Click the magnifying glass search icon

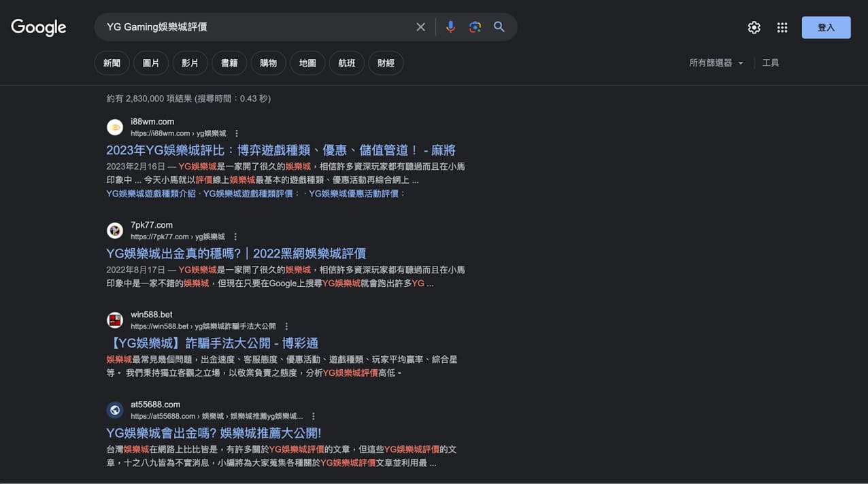[499, 27]
